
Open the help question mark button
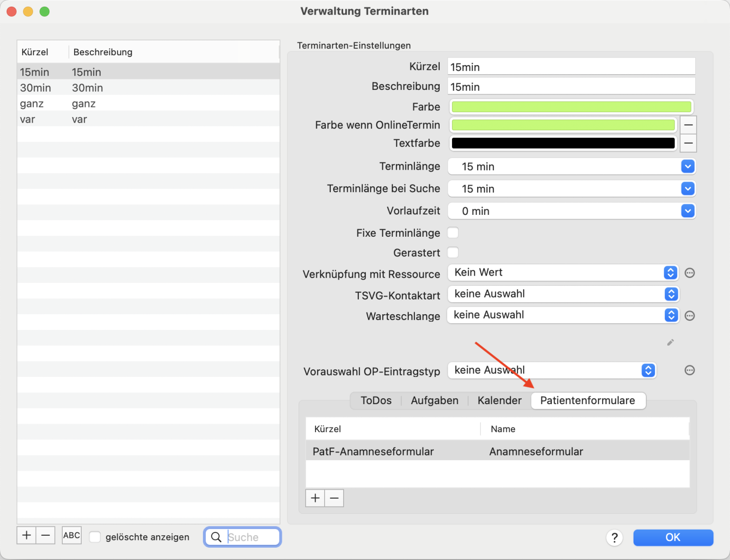[x=614, y=538]
